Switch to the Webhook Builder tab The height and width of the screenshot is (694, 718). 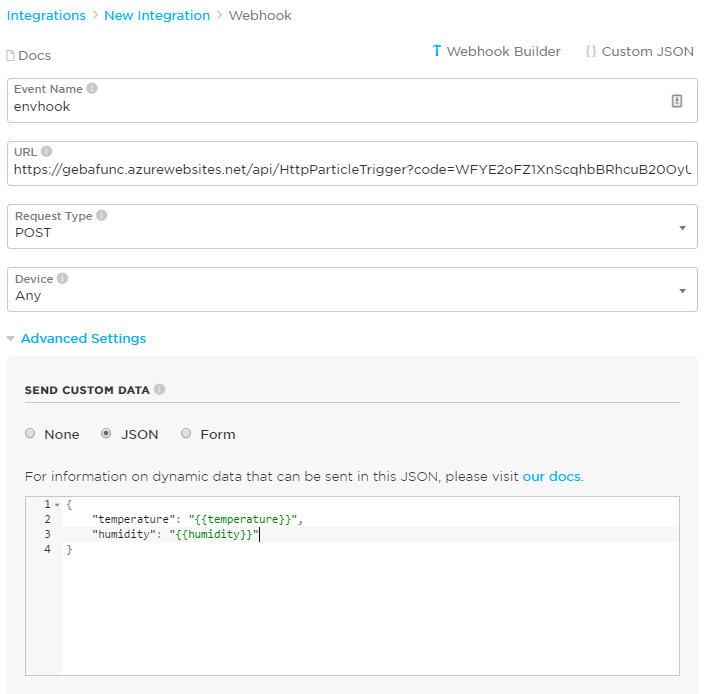coord(497,51)
